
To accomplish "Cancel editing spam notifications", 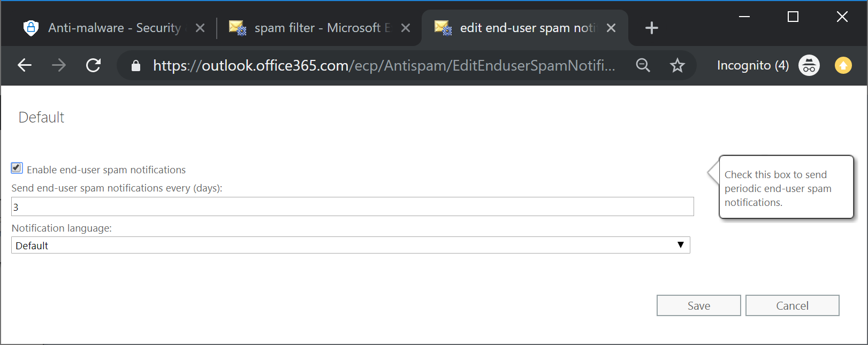I will pos(793,305).
